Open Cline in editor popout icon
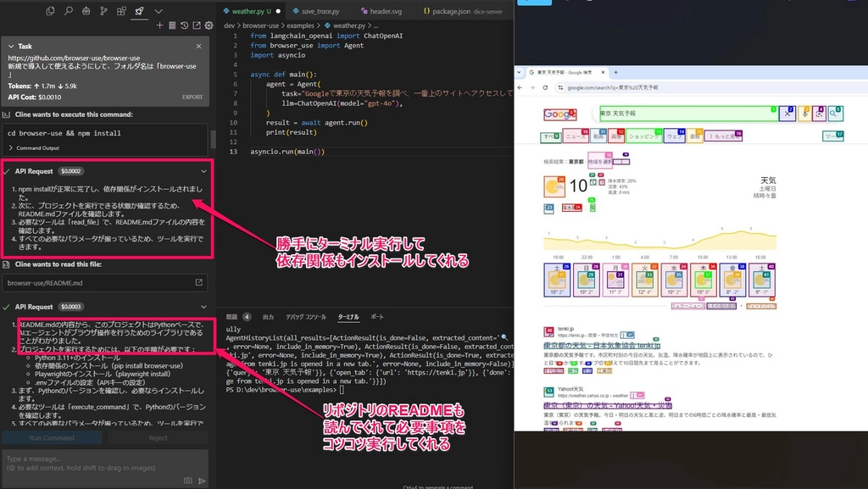This screenshot has height=489, width=868. pyautogui.click(x=197, y=25)
